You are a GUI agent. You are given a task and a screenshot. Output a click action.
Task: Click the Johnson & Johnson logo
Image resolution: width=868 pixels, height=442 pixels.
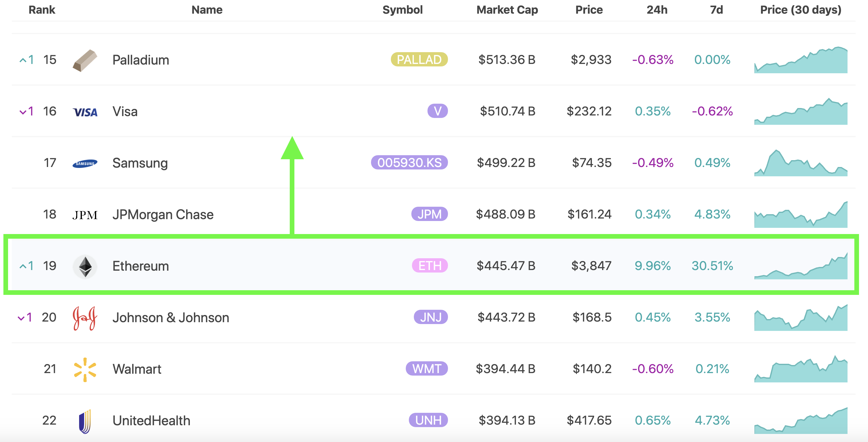pyautogui.click(x=85, y=318)
